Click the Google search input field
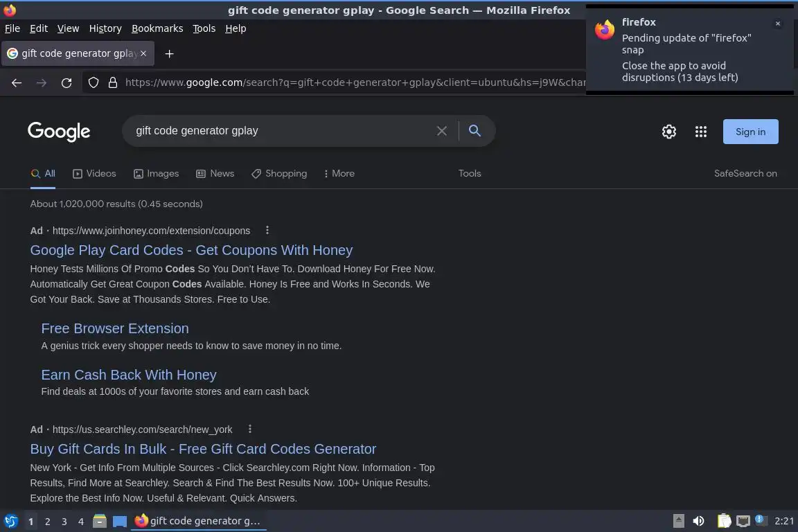Screen dimensions: 798x532 (283, 131)
